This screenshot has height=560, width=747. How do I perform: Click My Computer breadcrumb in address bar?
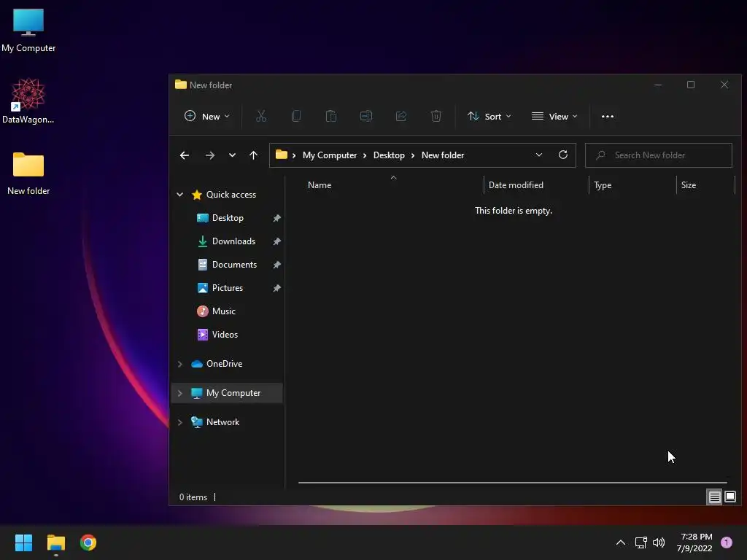click(x=330, y=155)
